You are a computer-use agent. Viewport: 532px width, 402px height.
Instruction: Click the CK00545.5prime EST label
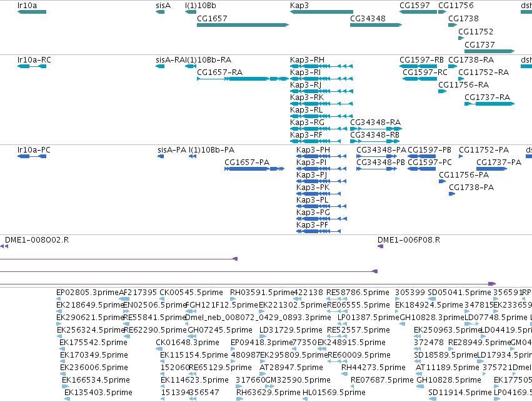(x=191, y=293)
